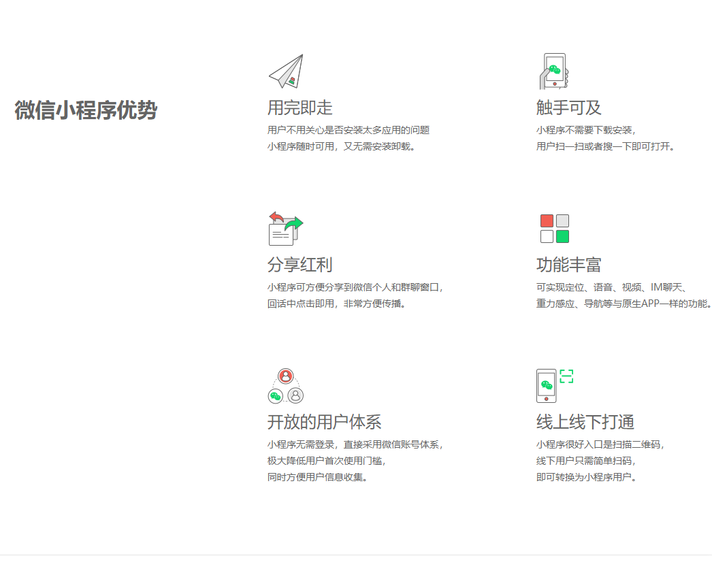Select the 微信小程序优势 section title

pyautogui.click(x=86, y=110)
